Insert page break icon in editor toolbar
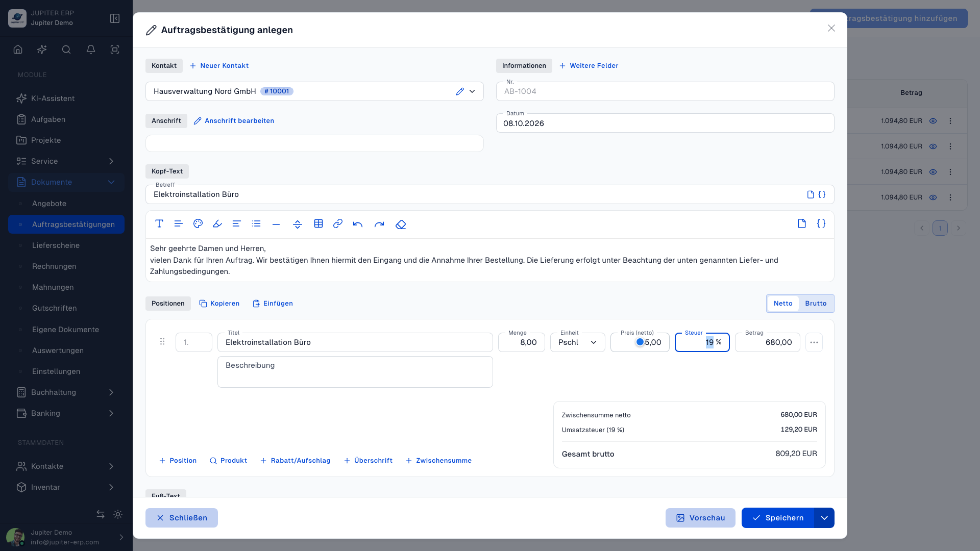The height and width of the screenshot is (551, 980). [x=298, y=224]
